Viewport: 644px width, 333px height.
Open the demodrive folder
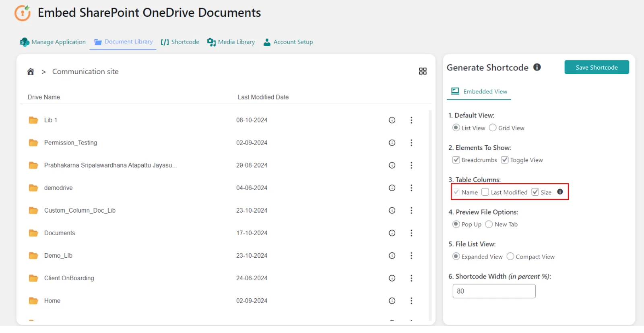pyautogui.click(x=58, y=188)
